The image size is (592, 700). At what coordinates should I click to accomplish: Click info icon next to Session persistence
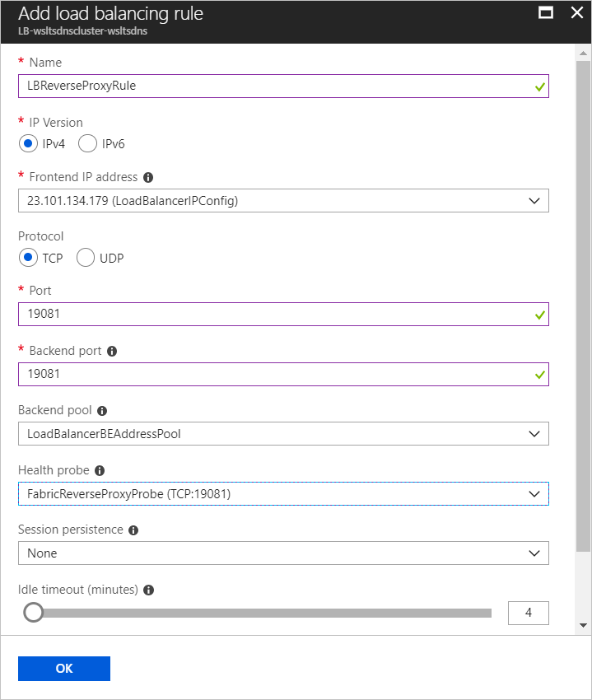[133, 530]
